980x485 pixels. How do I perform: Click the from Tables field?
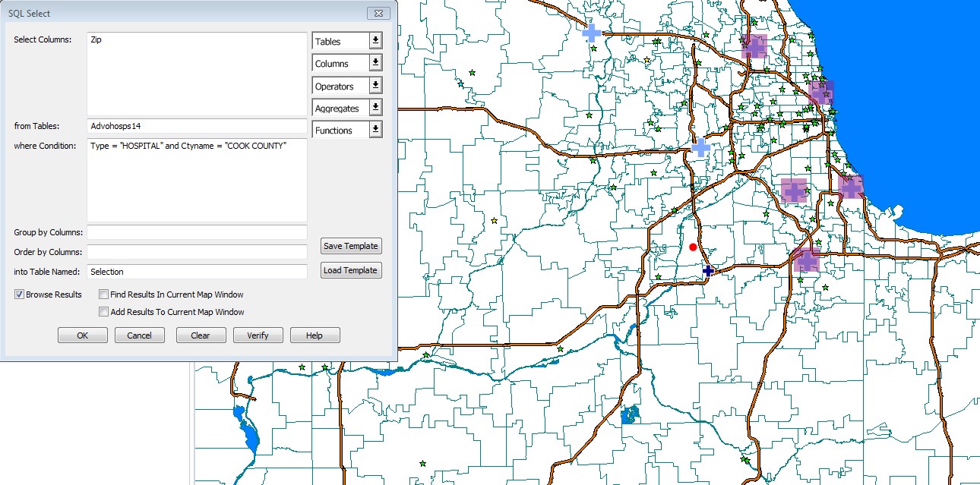tap(197, 127)
